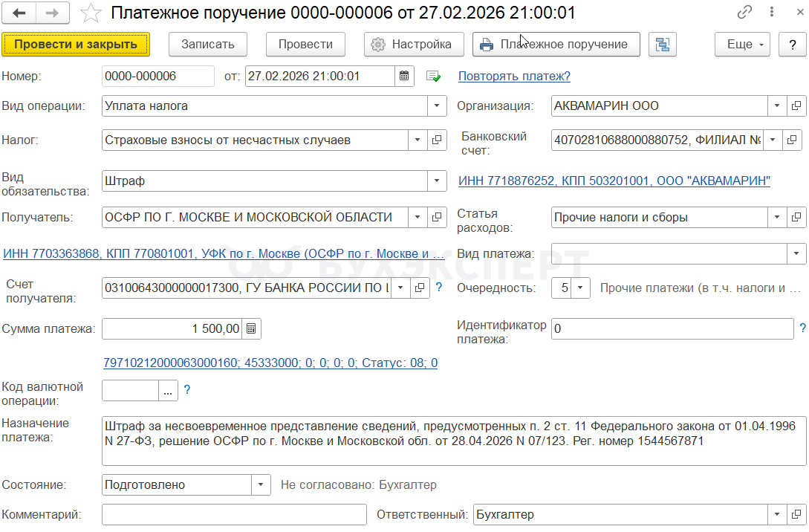Expand the Банковский счет dropdown
This screenshot has width=809, height=532.
(773, 140)
